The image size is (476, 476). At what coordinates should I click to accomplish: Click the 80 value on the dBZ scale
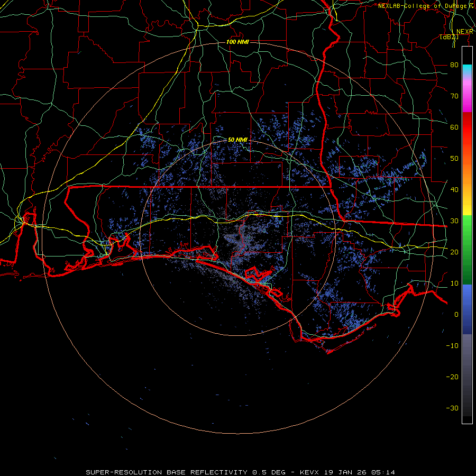pos(454,65)
